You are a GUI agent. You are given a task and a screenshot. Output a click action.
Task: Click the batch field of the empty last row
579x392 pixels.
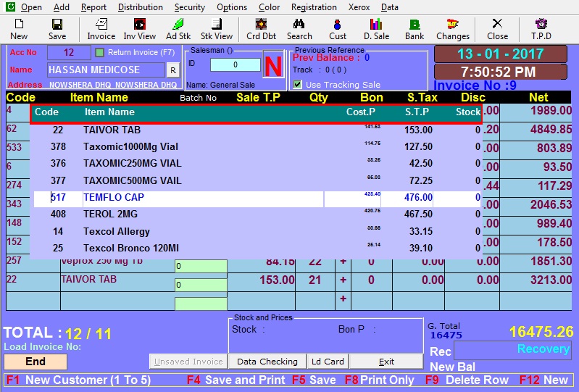point(201,304)
